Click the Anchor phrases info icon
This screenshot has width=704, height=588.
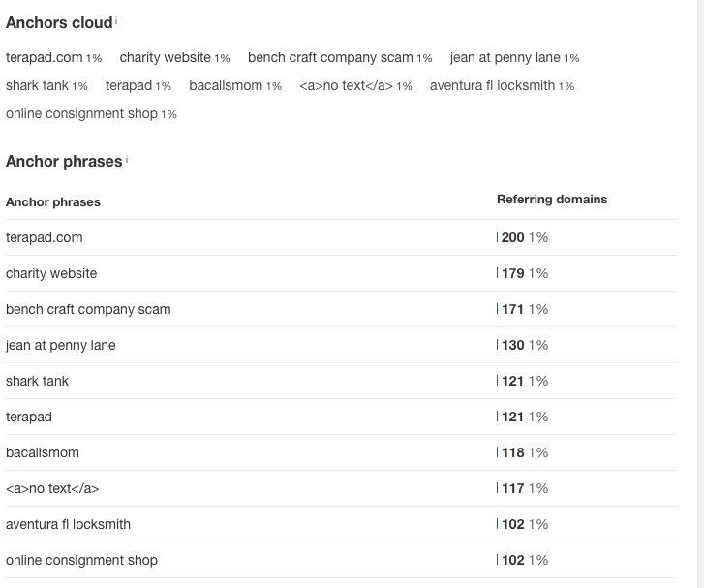(127, 159)
